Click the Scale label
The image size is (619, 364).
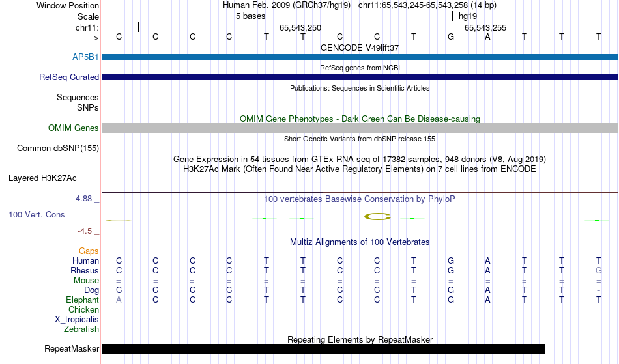pyautogui.click(x=88, y=16)
